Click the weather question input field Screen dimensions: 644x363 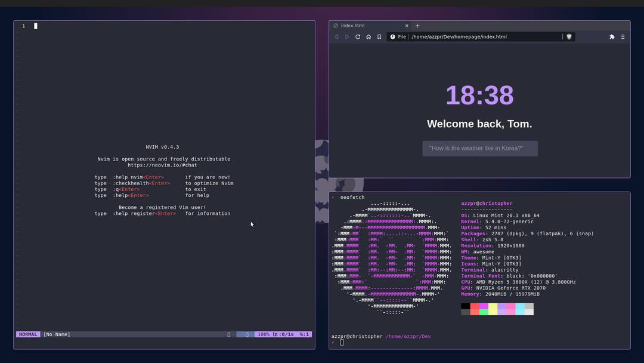(480, 148)
